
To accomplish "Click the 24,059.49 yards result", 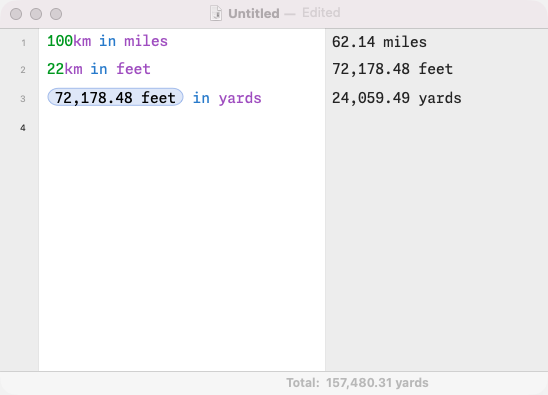I will pyautogui.click(x=397, y=98).
